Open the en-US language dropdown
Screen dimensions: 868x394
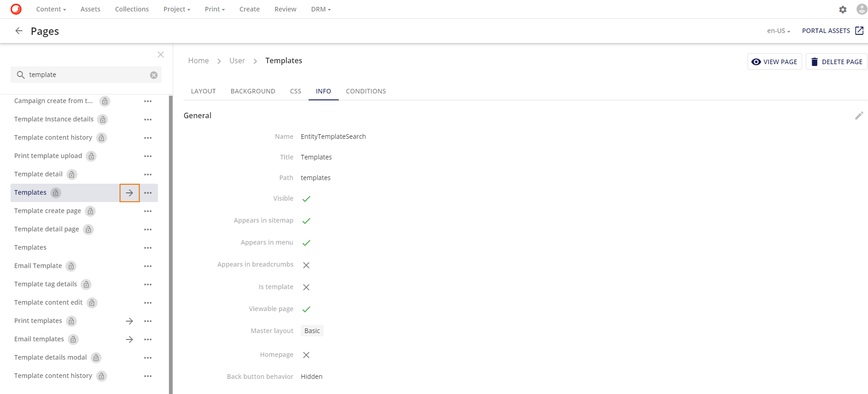click(778, 31)
